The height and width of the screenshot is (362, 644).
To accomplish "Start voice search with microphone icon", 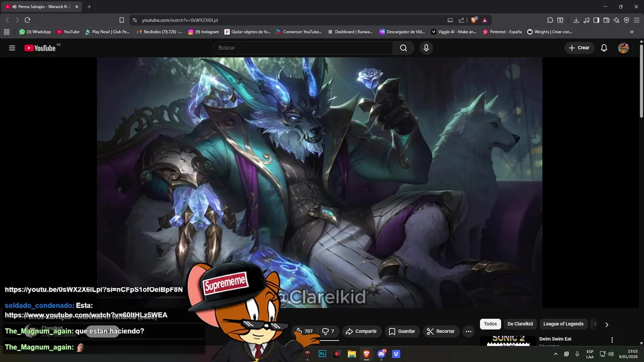I will [426, 48].
